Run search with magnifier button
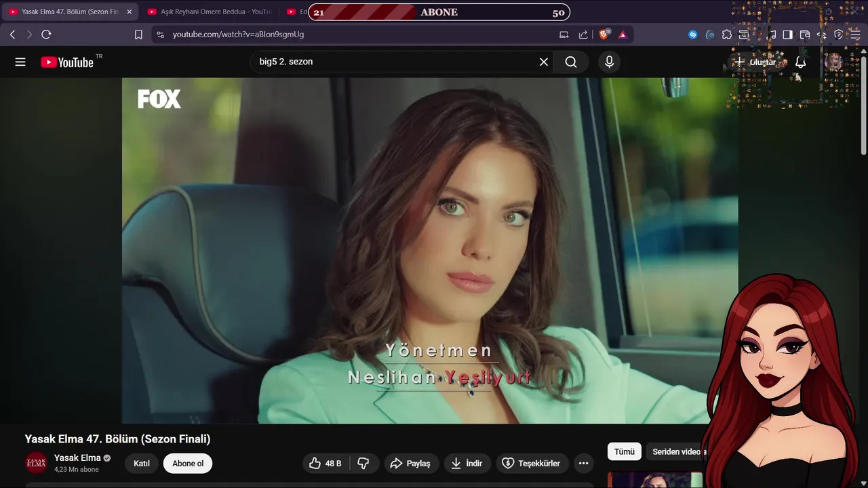 click(571, 62)
